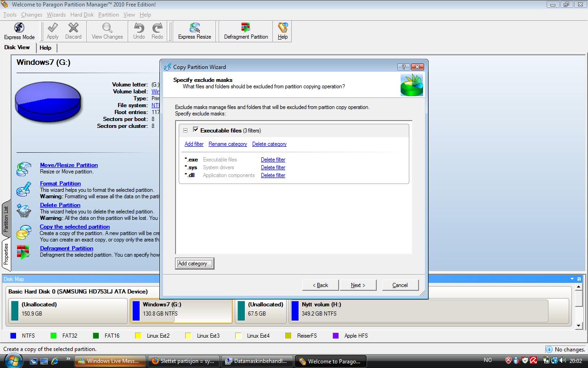Open the Help menu in menu bar
Screen dimensions: 588x368
click(145, 15)
